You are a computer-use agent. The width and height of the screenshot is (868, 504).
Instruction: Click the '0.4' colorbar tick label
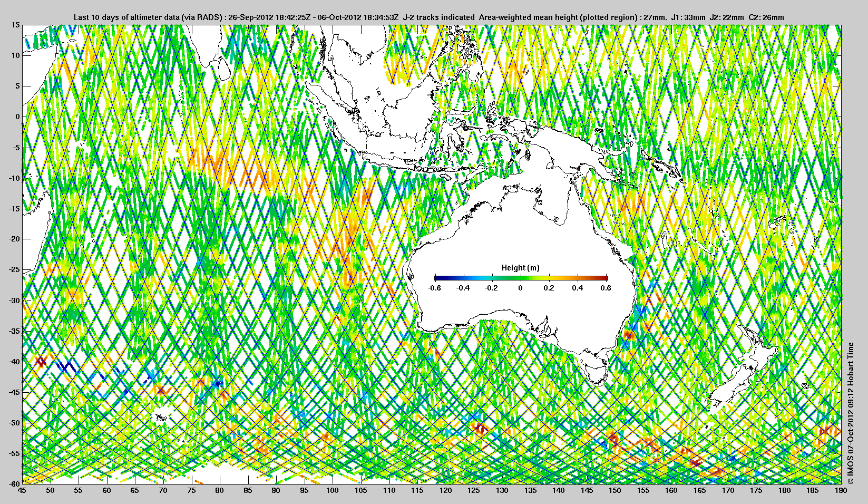578,288
